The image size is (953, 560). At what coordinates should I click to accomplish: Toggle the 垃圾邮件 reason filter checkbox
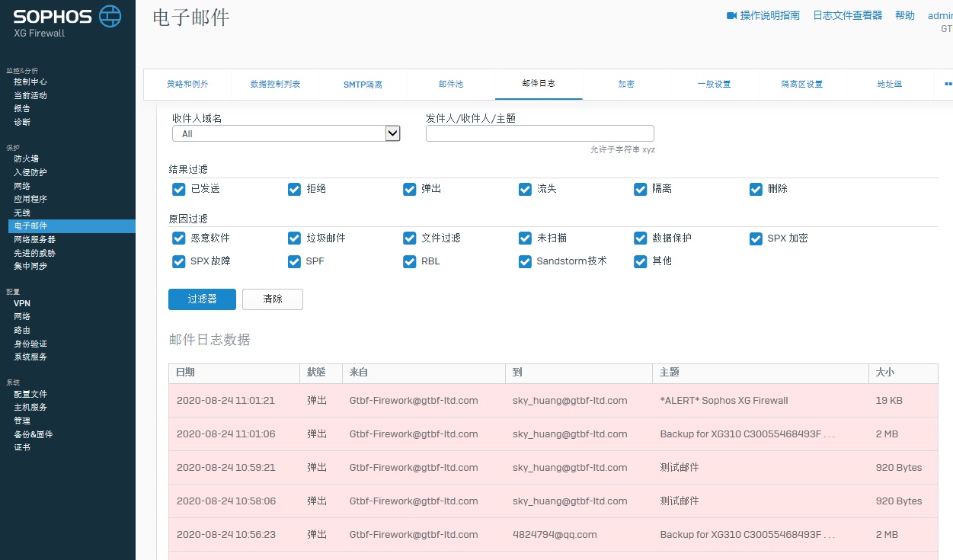tap(294, 238)
